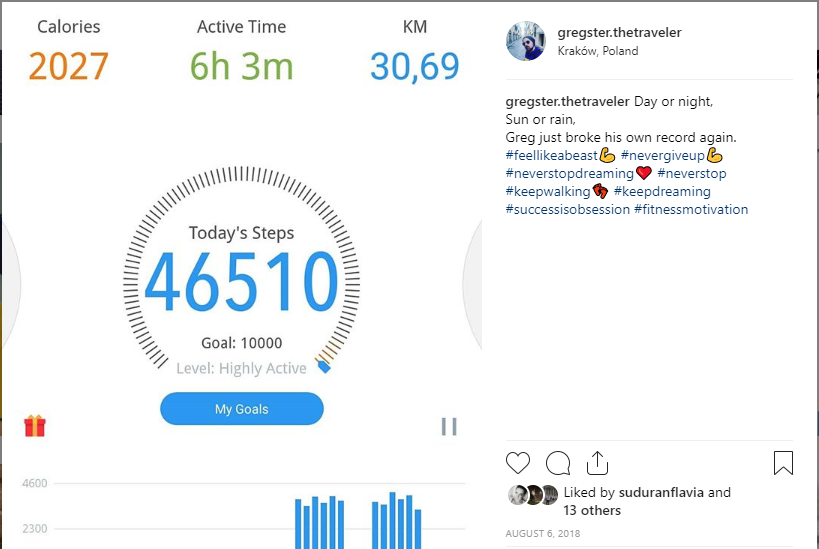
Task: Click the Today's Steps heading
Action: click(241, 233)
